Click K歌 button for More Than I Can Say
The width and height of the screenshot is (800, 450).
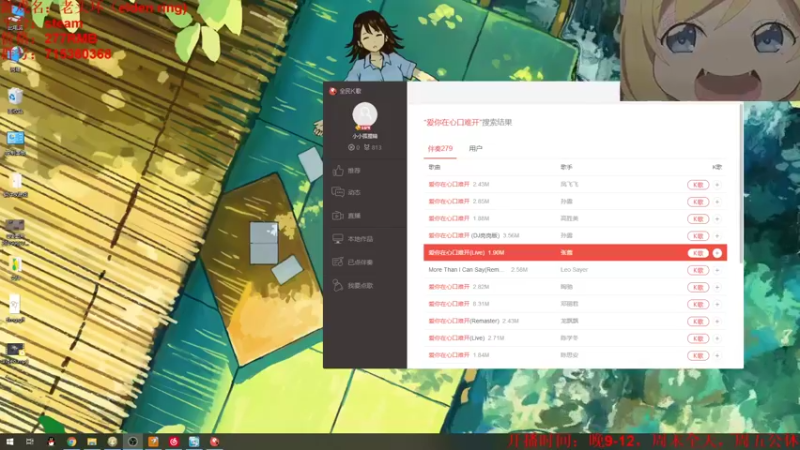point(698,270)
